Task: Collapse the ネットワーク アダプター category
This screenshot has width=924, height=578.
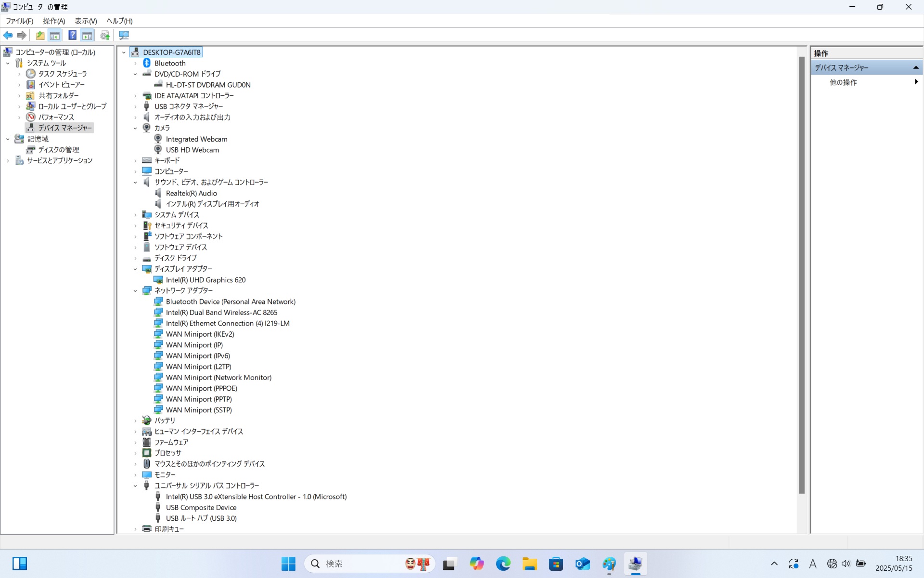Action: [x=135, y=290]
